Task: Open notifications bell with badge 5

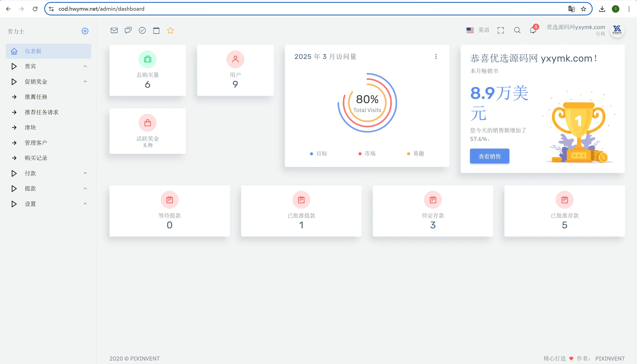Action: [533, 31]
